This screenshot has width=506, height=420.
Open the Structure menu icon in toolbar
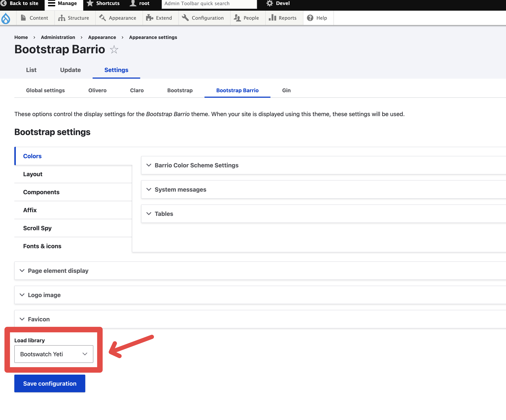coord(62,18)
